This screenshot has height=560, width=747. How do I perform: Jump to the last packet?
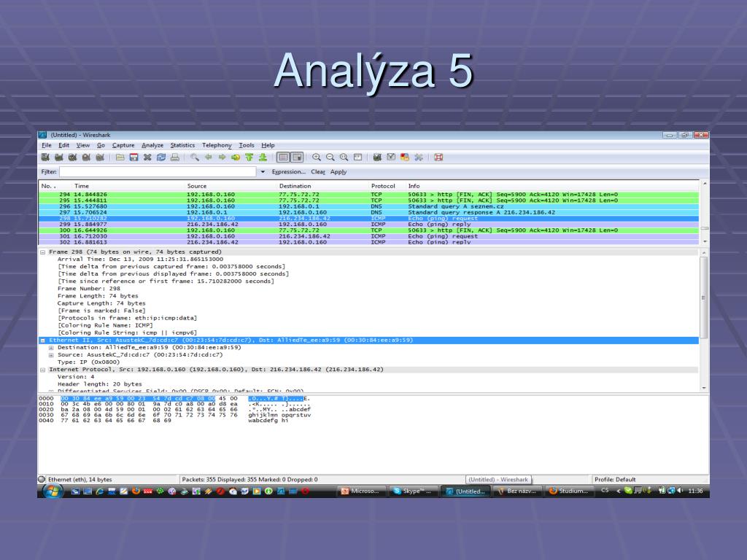[x=263, y=157]
